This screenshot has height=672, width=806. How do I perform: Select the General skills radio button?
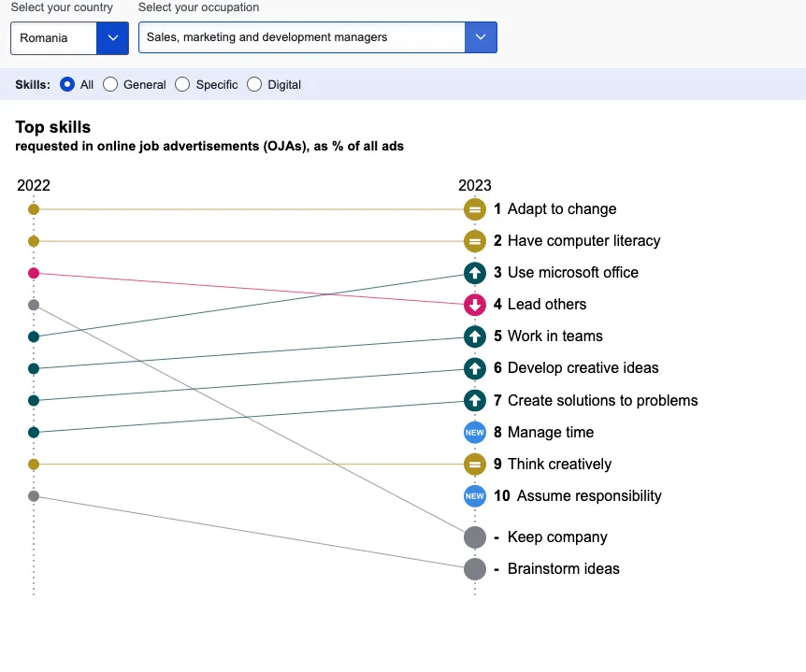(x=110, y=84)
